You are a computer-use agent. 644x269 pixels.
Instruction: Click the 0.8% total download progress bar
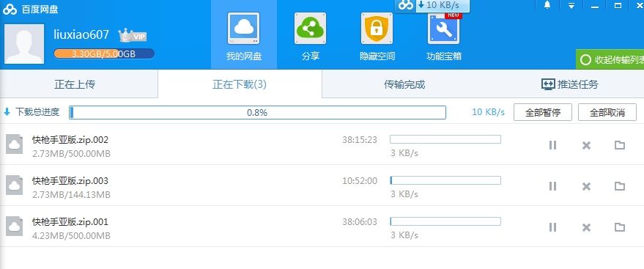tap(257, 113)
